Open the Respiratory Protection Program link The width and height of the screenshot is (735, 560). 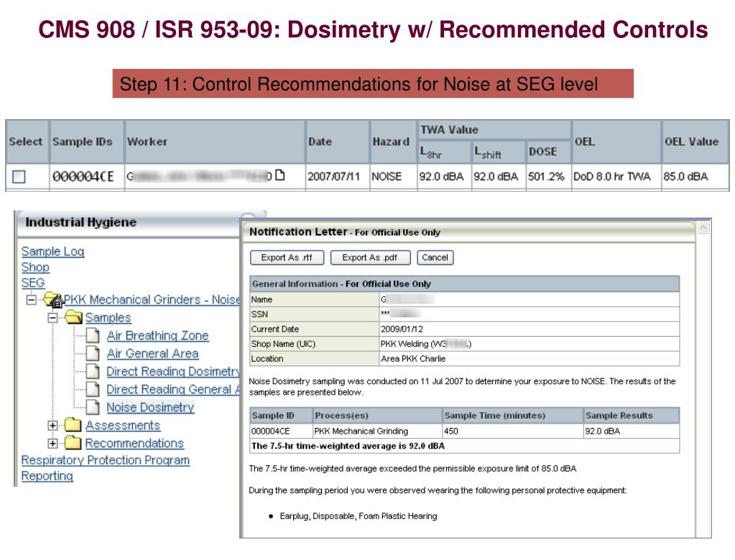coord(106,460)
